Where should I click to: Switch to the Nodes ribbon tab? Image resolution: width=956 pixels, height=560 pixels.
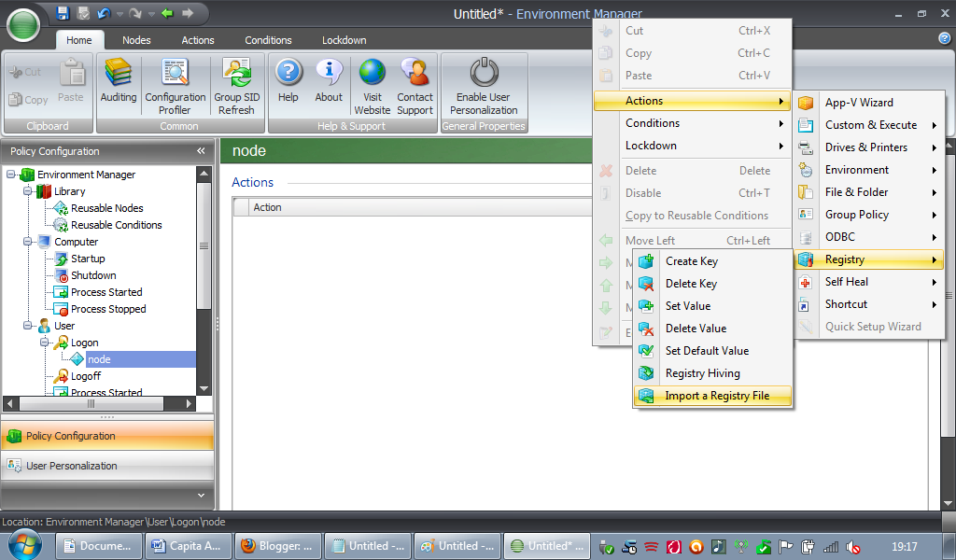[136, 40]
